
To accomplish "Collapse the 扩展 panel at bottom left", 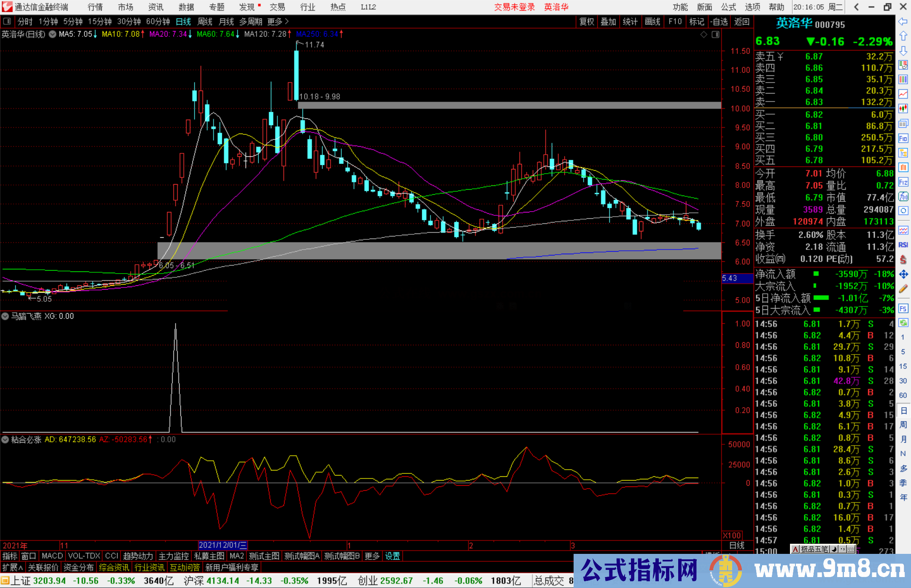I will click(11, 567).
